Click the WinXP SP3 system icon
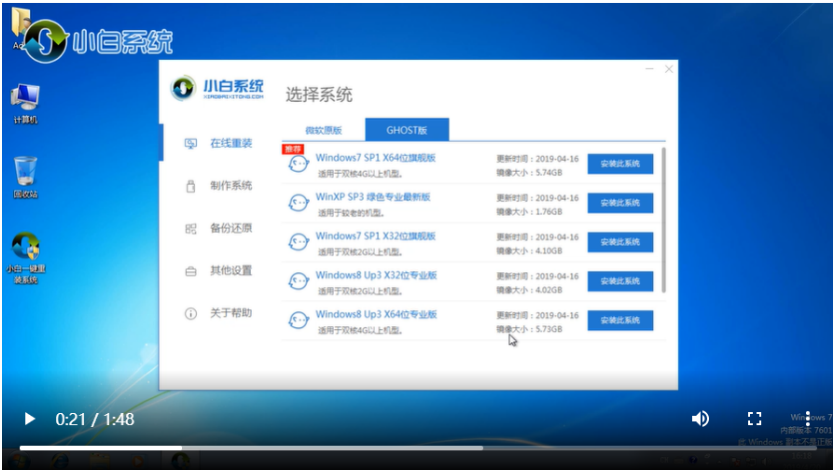Viewport: 836px width, 470px height. (x=297, y=203)
